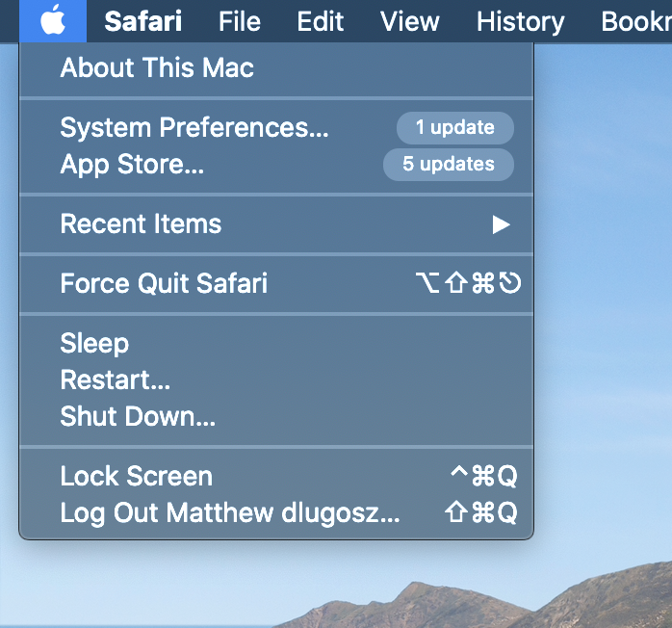Open the Safari menu in menu bar
672x628 pixels.
143,21
